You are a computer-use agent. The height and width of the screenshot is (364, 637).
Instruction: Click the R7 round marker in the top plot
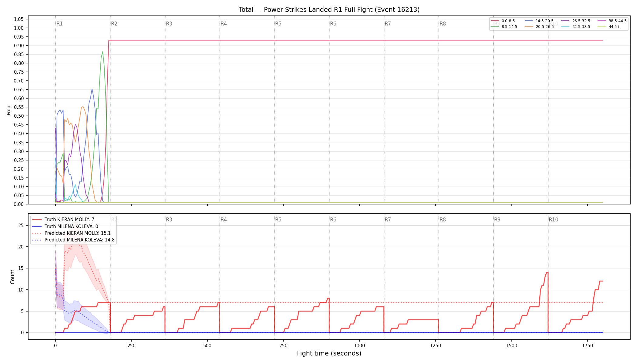(x=388, y=24)
